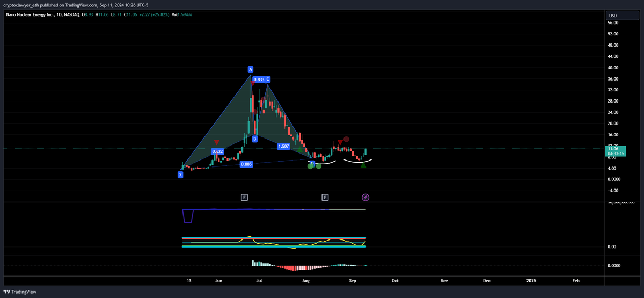Image resolution: width=644 pixels, height=298 pixels.
Task: Click the red histogram bars in bottom pane
Action: pyautogui.click(x=294, y=267)
